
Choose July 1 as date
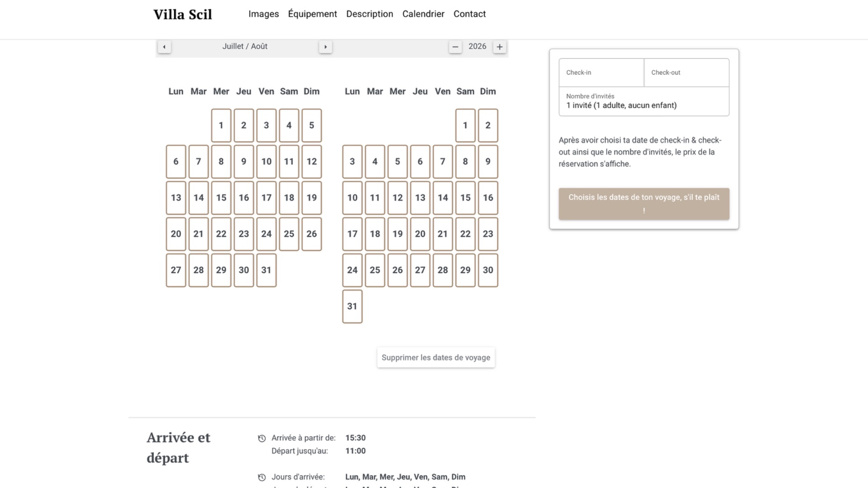point(221,126)
